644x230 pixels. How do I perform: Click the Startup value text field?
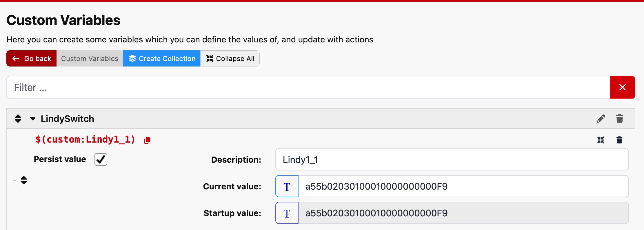463,213
